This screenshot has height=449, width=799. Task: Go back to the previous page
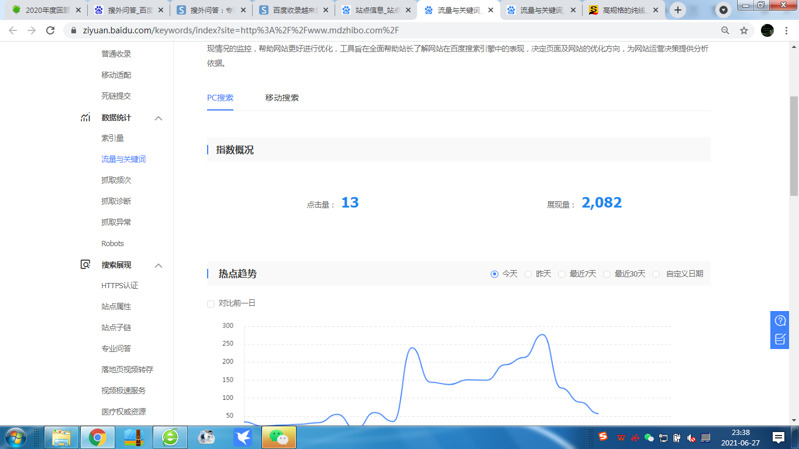(x=13, y=31)
